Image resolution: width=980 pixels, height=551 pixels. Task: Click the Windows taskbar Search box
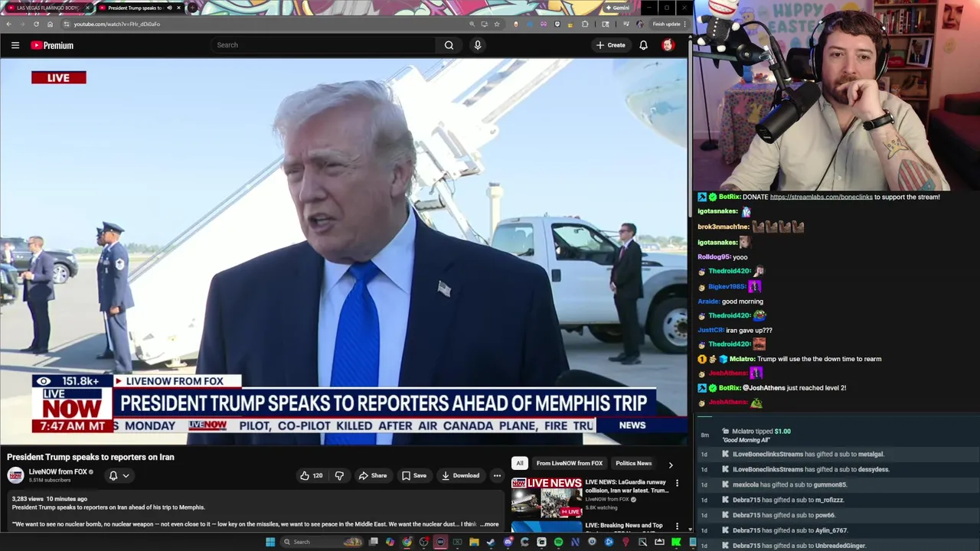tap(321, 542)
